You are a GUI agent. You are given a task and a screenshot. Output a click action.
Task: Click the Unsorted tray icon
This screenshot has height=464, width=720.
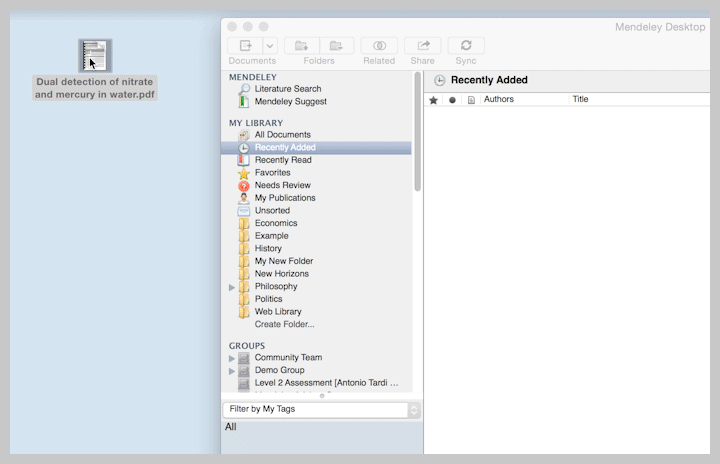point(244,211)
